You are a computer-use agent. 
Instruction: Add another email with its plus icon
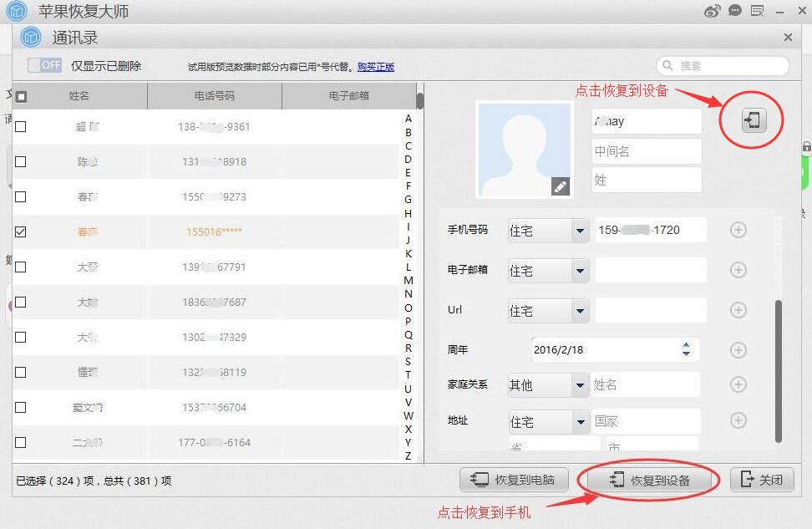[x=738, y=269]
